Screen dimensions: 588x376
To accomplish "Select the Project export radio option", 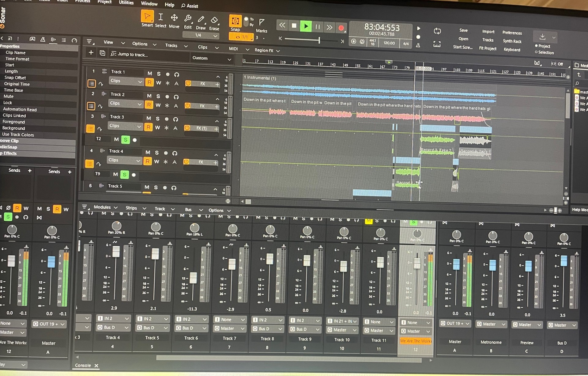I will tap(542, 46).
